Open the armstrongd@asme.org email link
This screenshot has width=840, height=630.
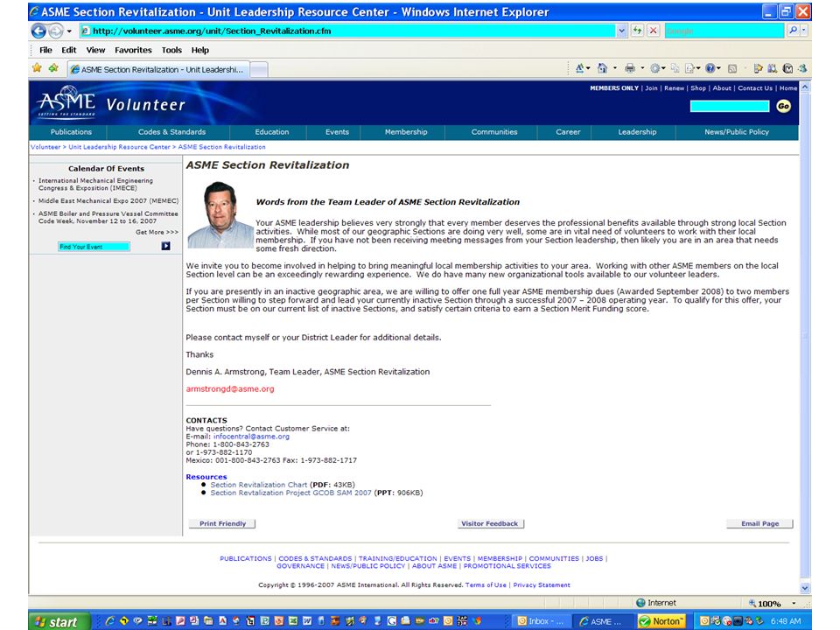[x=230, y=388]
